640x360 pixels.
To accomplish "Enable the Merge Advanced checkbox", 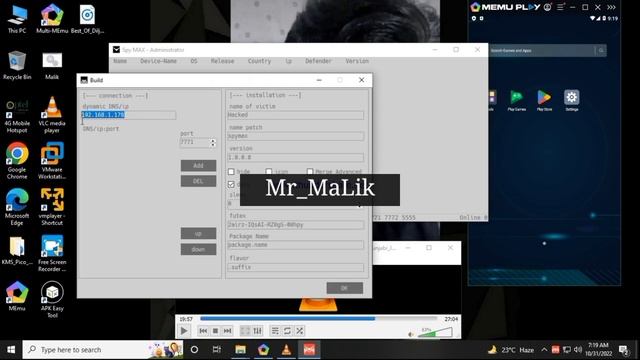I will click(x=310, y=171).
